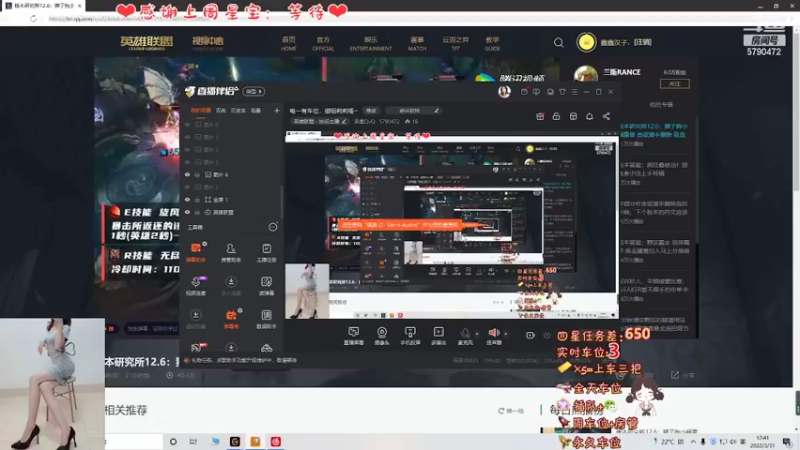Click the padlock icon above the preview
This screenshot has height=450, width=800.
[x=556, y=116]
